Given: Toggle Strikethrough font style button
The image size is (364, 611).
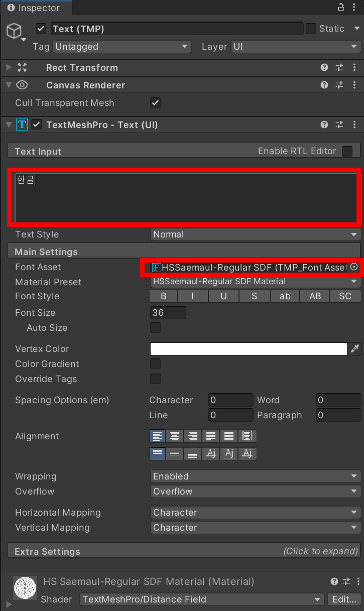Looking at the screenshot, I should (x=254, y=296).
